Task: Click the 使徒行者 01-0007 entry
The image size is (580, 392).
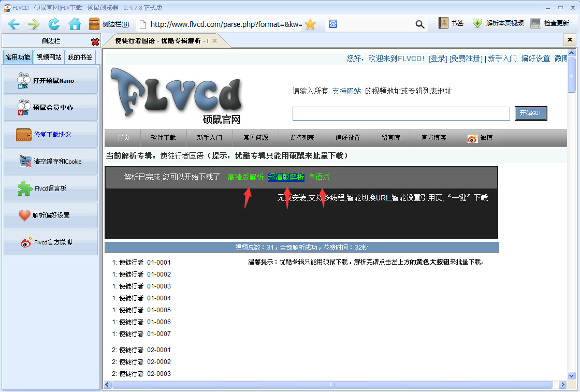Action: [141, 333]
